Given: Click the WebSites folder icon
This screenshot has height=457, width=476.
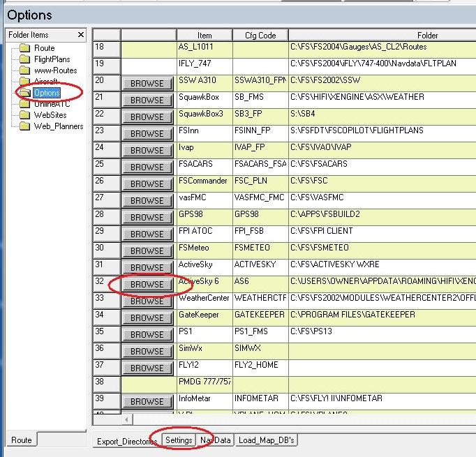Looking at the screenshot, I should (24, 115).
